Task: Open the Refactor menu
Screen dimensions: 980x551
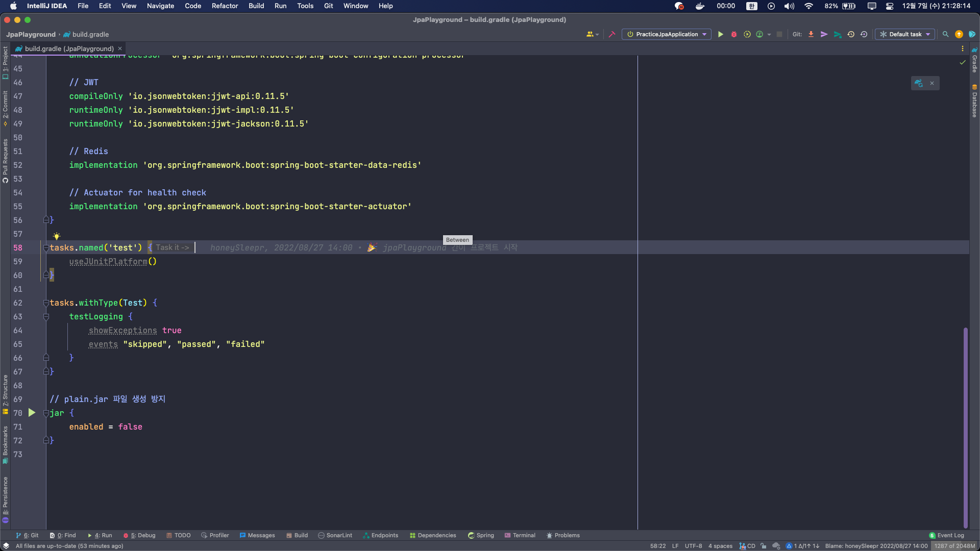Action: [225, 6]
